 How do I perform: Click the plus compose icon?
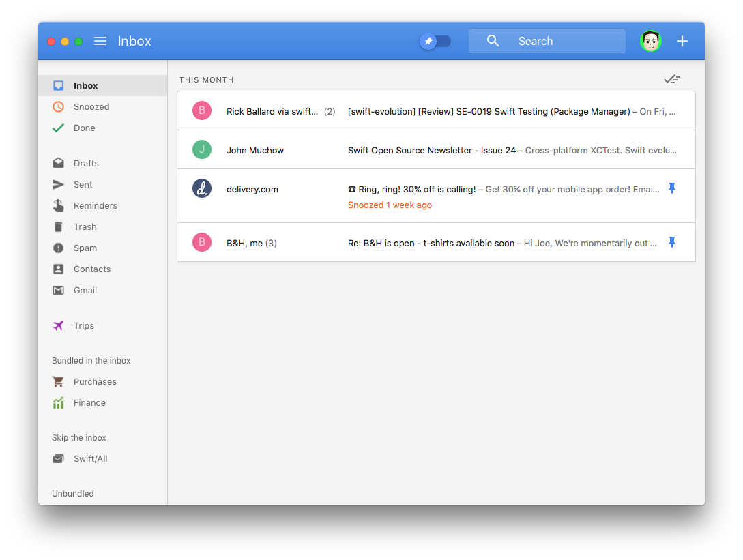682,41
